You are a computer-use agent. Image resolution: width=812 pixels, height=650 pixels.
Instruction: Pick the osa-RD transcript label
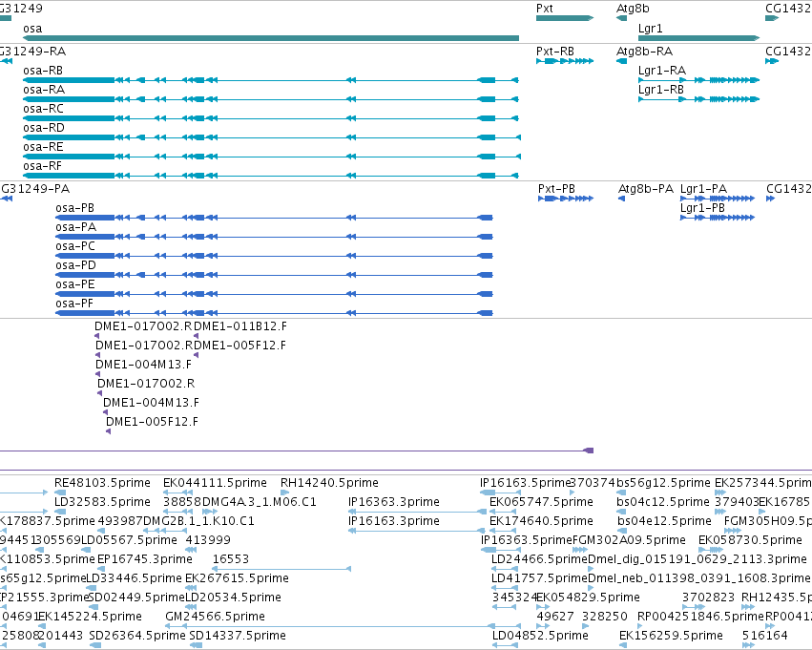[x=44, y=128]
